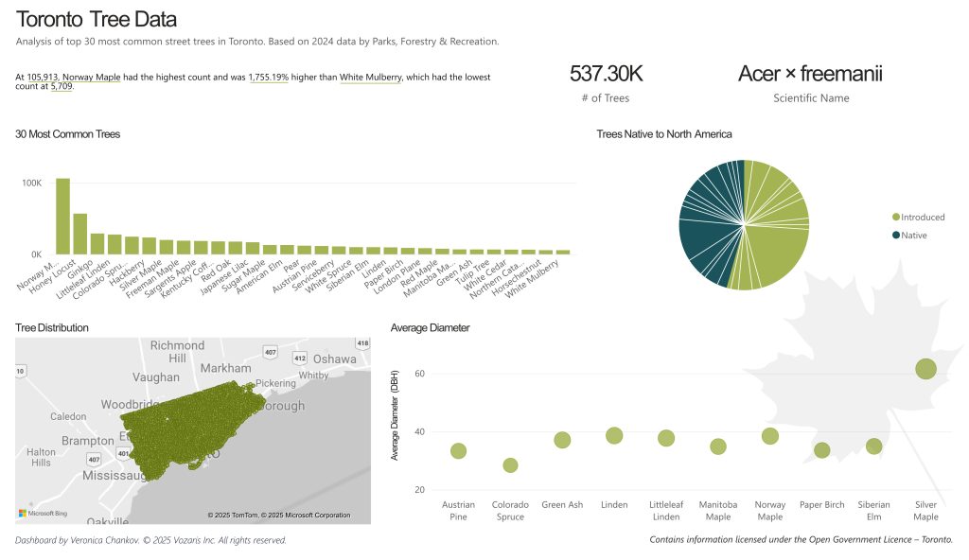Viewport: 969px width, 560px height.
Task: Click the underlined 1,755.19% value
Action: pos(269,76)
